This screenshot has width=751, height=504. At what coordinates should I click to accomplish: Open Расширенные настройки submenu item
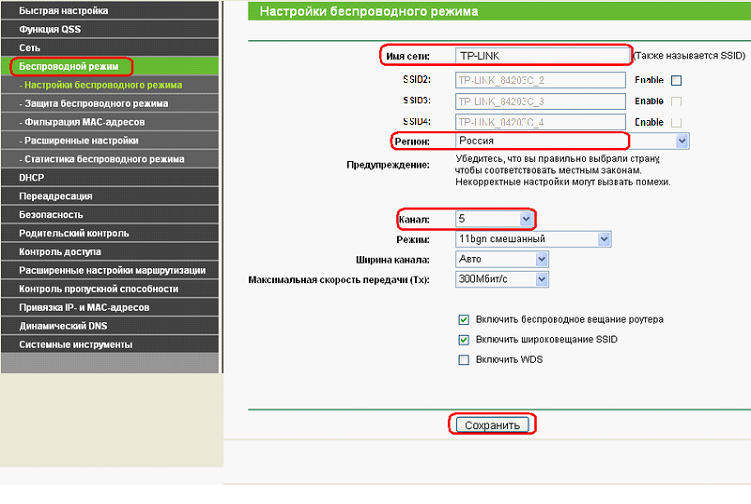(110, 140)
